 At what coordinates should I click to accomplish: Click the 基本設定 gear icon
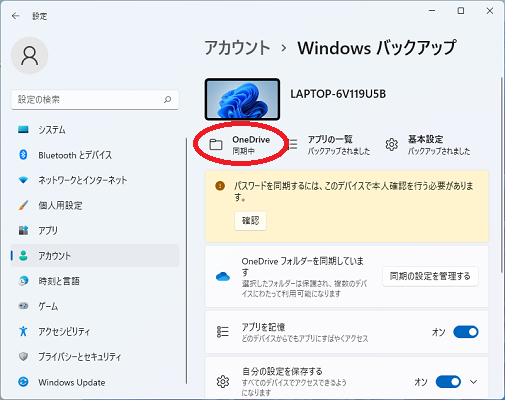coord(392,145)
